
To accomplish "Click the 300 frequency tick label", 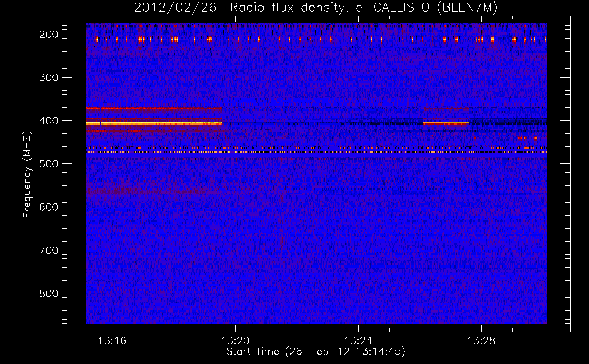I will pyautogui.click(x=49, y=78).
